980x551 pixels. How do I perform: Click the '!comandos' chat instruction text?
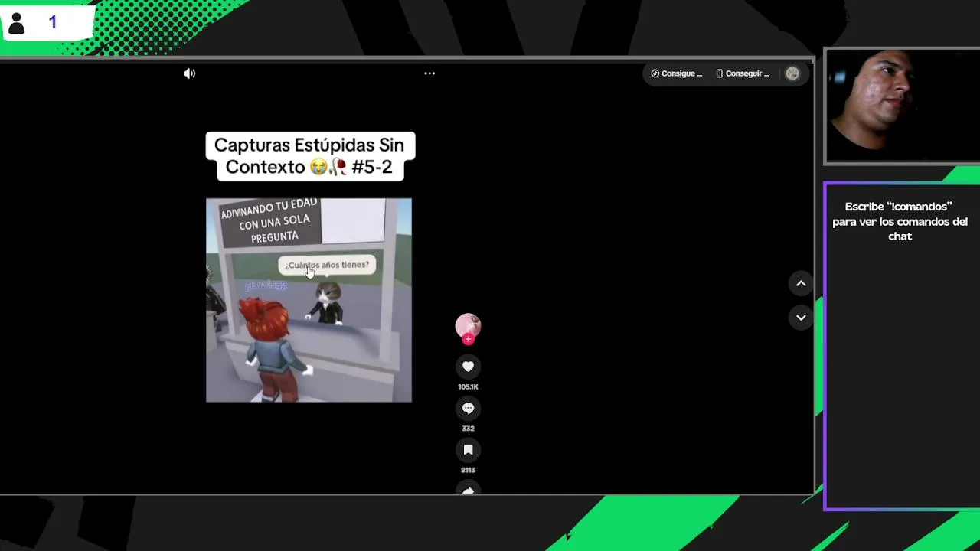coord(900,221)
